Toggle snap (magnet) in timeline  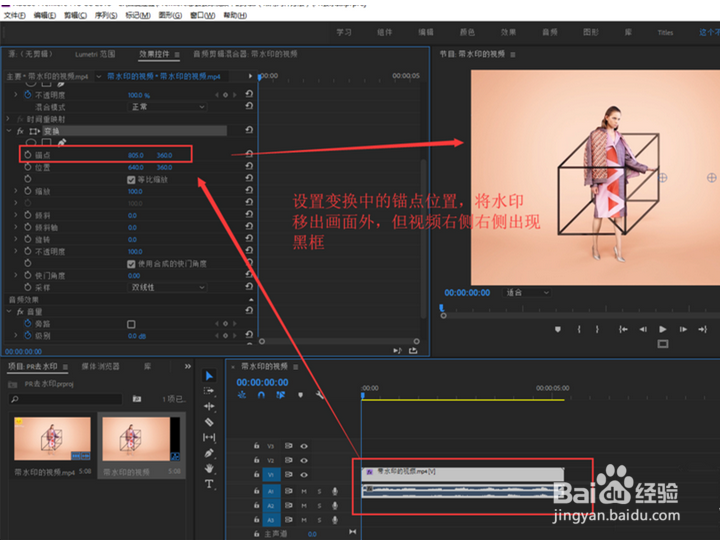[261, 395]
